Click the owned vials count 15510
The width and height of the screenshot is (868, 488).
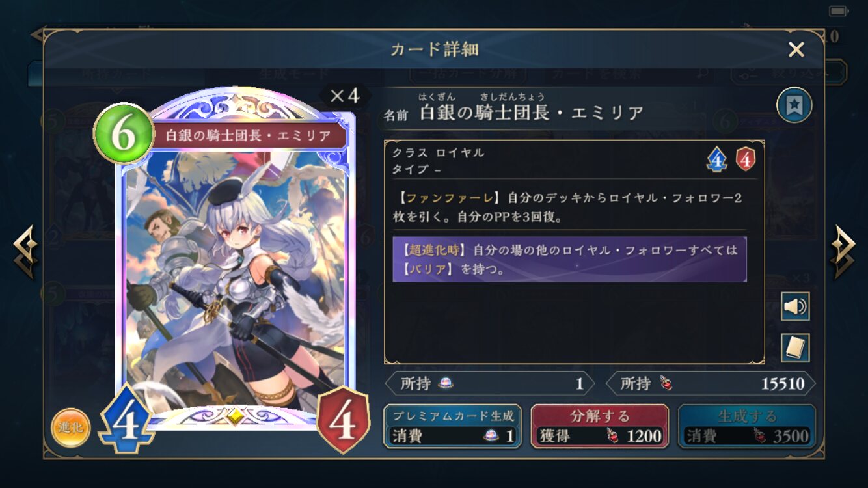click(783, 384)
